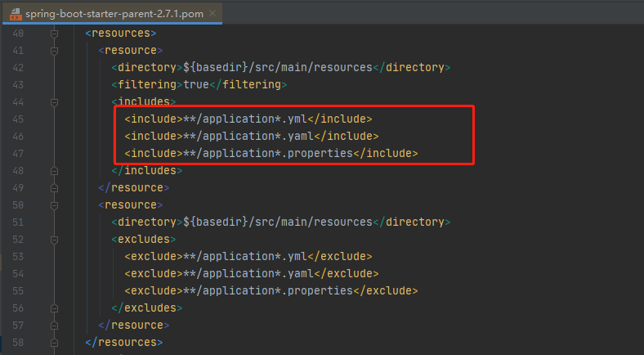Image resolution: width=644 pixels, height=355 pixels.
Task: Click fold end marker at line 49
Action: click(x=54, y=188)
